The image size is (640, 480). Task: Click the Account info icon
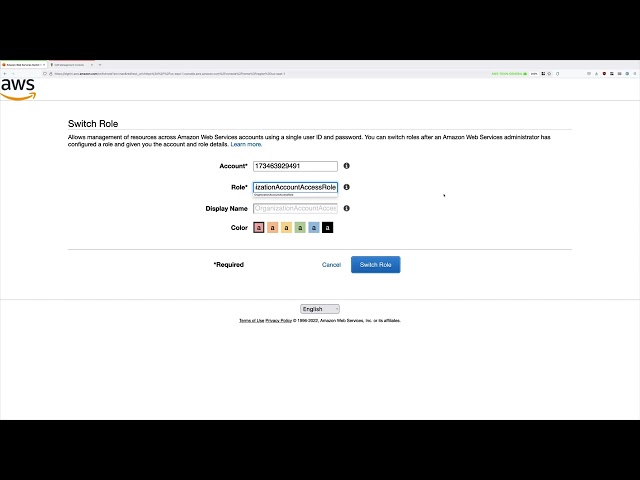pyautogui.click(x=347, y=166)
